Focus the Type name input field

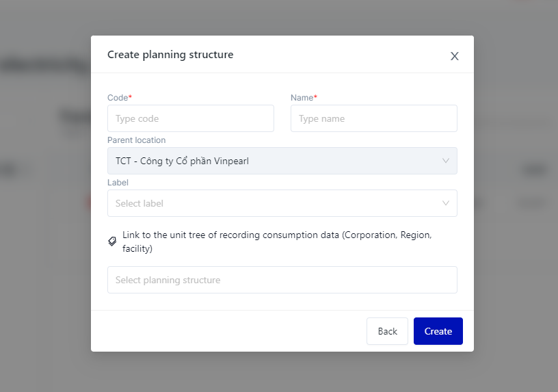click(373, 118)
